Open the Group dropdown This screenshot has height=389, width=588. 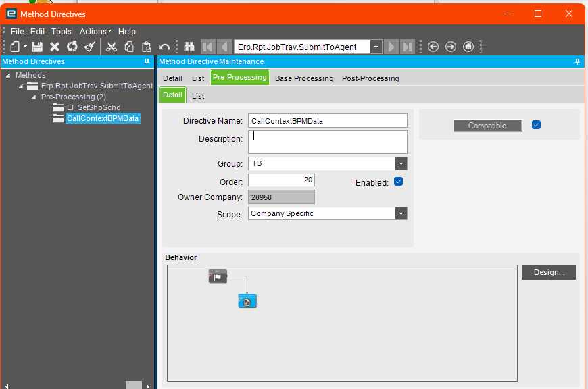401,163
